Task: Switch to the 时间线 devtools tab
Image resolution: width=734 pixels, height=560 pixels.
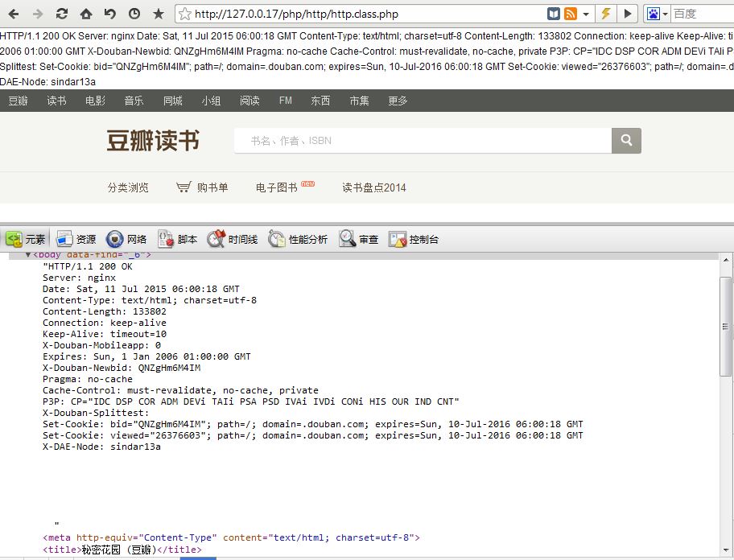Action: (232, 239)
